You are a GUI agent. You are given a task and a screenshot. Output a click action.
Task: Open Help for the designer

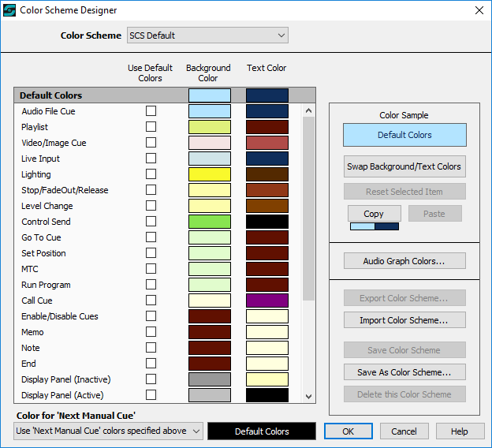(x=460, y=431)
